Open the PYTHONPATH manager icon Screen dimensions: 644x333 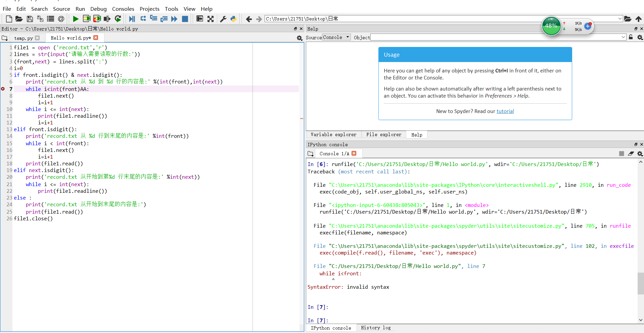[x=233, y=19]
